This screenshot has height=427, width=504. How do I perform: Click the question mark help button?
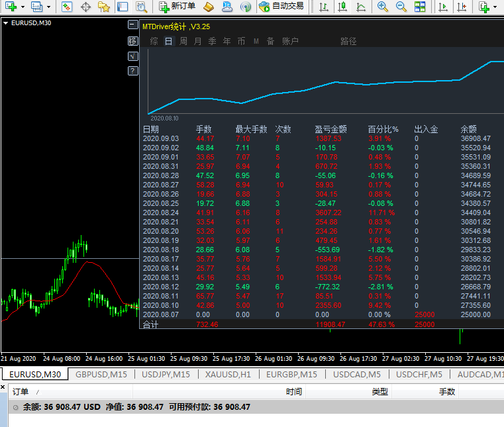pos(132,71)
